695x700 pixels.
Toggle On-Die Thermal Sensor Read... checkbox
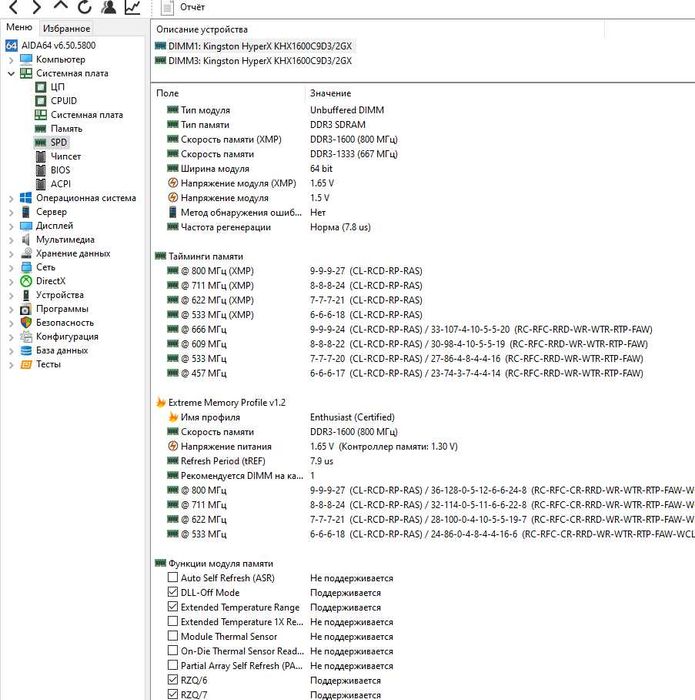tap(173, 650)
